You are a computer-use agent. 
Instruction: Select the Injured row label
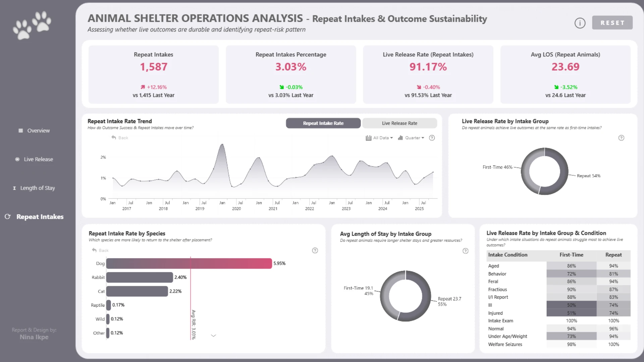495,313
